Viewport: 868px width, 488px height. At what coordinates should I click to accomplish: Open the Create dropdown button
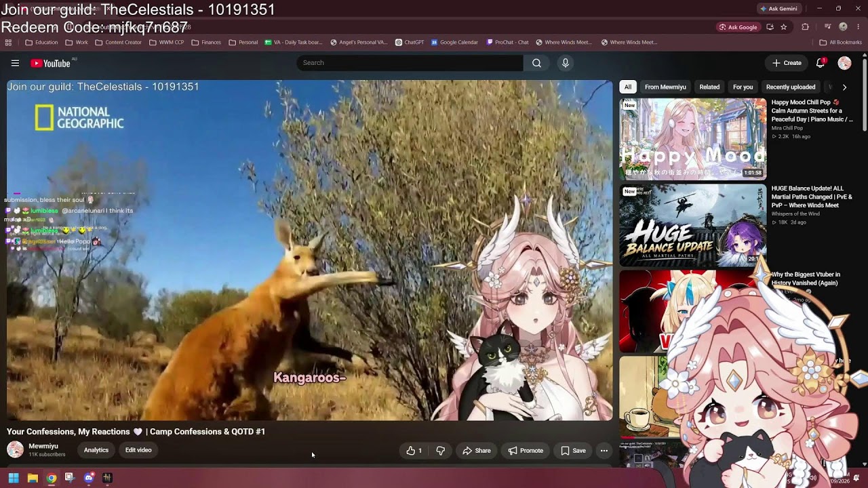(x=787, y=63)
